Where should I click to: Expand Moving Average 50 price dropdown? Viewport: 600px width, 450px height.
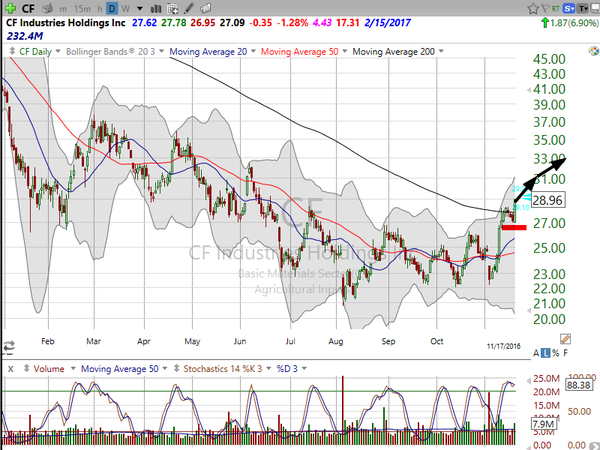pos(344,51)
